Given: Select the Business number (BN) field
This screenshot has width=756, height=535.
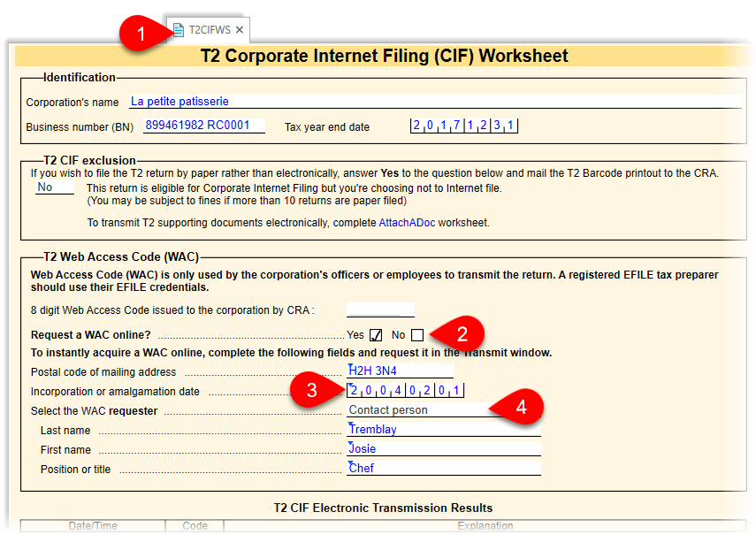Looking at the screenshot, I should pos(202,126).
